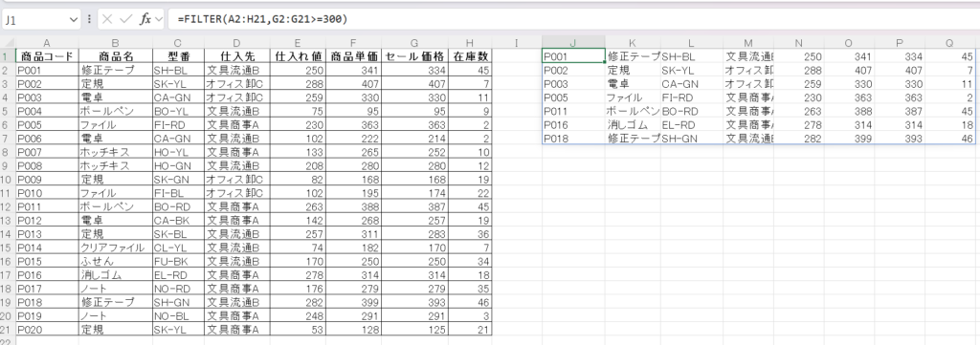980x345 pixels.
Task: Click header cell 商品コード
Action: pos(47,56)
